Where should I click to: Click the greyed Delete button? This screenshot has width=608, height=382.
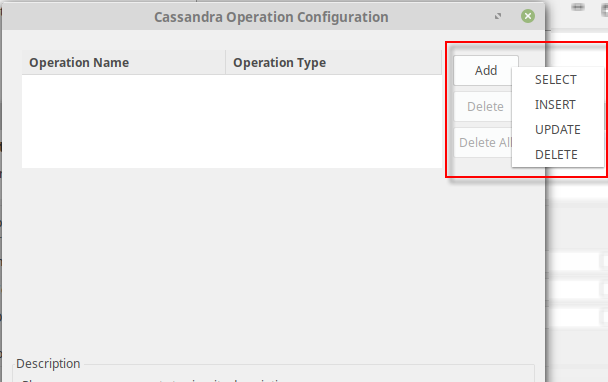484,106
